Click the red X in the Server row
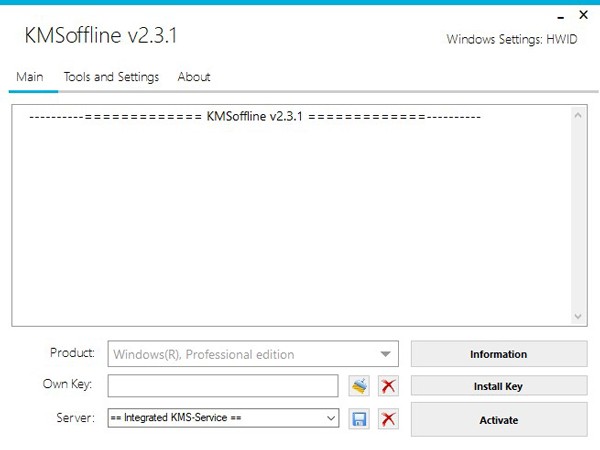Screen dimensions: 600x450 click(388, 419)
